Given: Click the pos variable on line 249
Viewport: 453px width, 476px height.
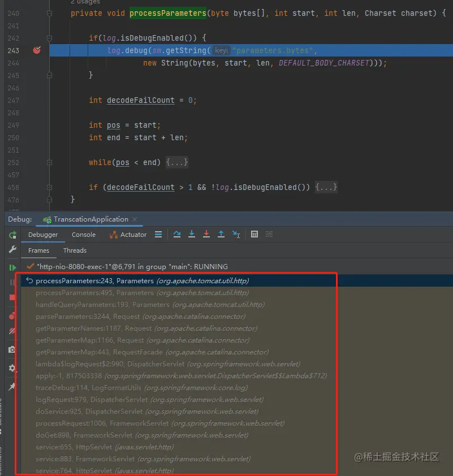Looking at the screenshot, I should [x=114, y=125].
